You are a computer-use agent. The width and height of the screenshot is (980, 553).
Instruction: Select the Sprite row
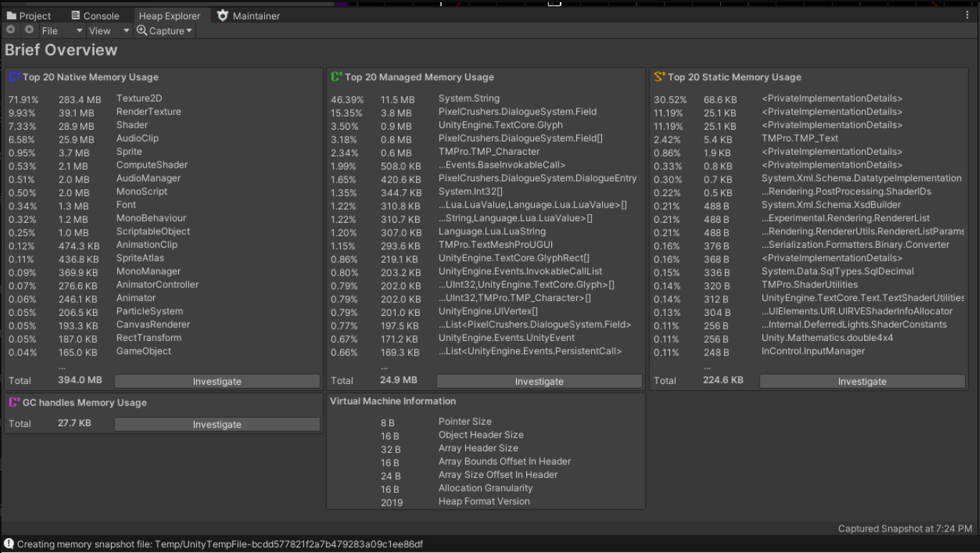(164, 152)
